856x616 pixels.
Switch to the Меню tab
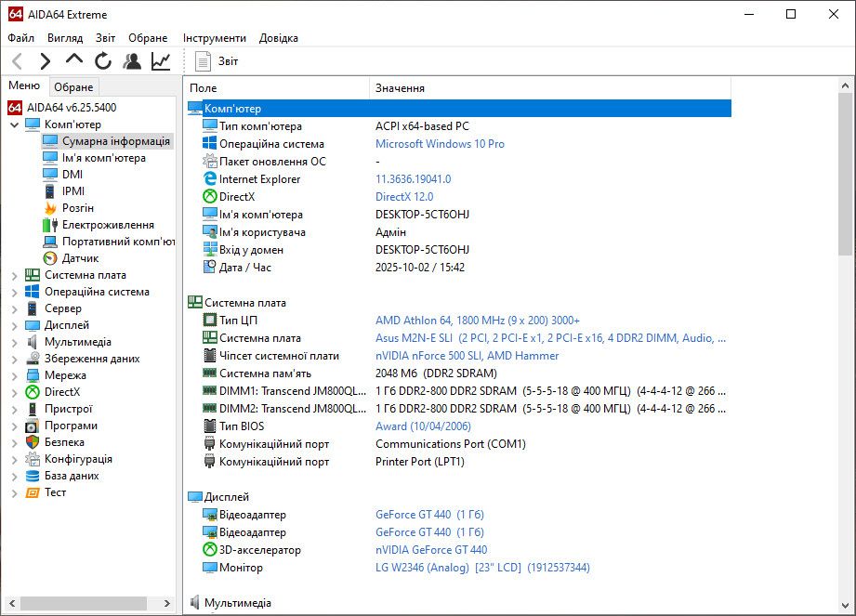pyautogui.click(x=24, y=85)
